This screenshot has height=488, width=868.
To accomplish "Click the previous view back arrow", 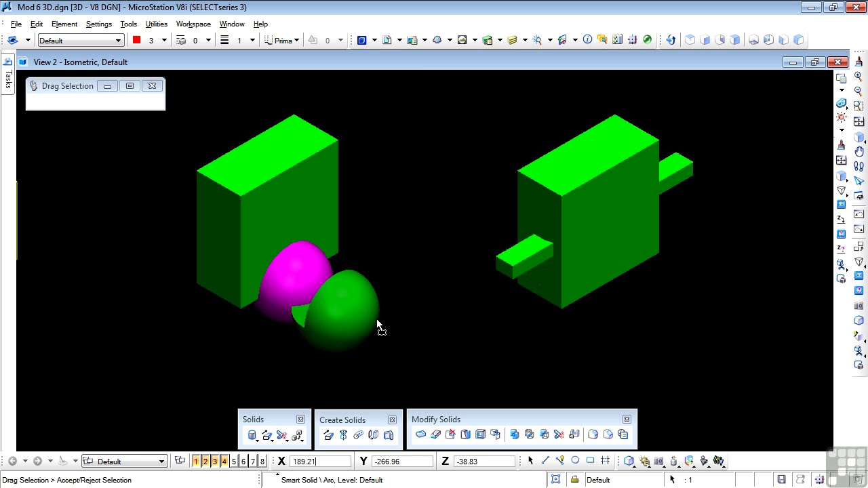I will (x=12, y=462).
